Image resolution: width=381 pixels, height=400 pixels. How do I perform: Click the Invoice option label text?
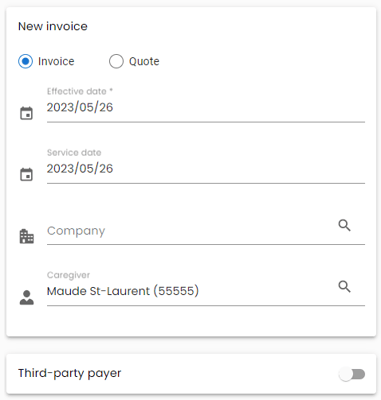click(x=56, y=62)
